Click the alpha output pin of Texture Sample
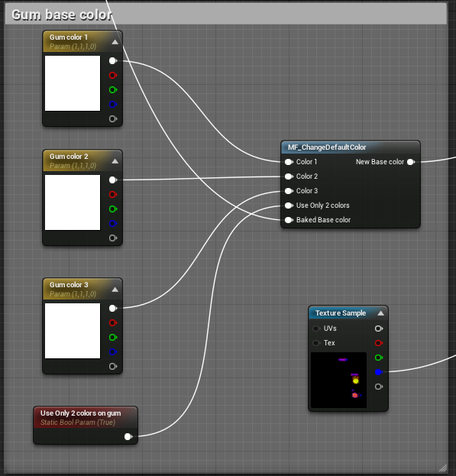This screenshot has height=476, width=456. point(379,387)
